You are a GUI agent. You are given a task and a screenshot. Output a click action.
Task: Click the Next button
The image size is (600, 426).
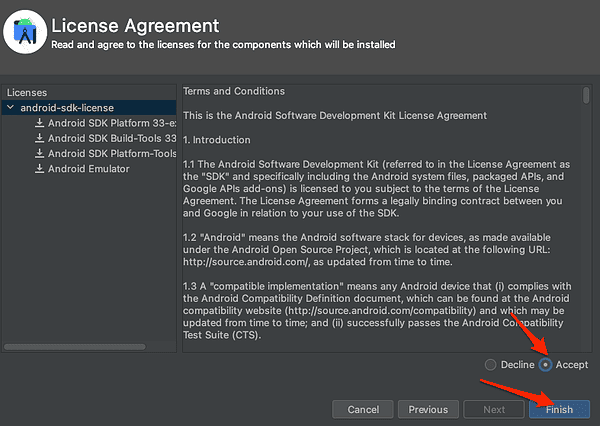[494, 409]
